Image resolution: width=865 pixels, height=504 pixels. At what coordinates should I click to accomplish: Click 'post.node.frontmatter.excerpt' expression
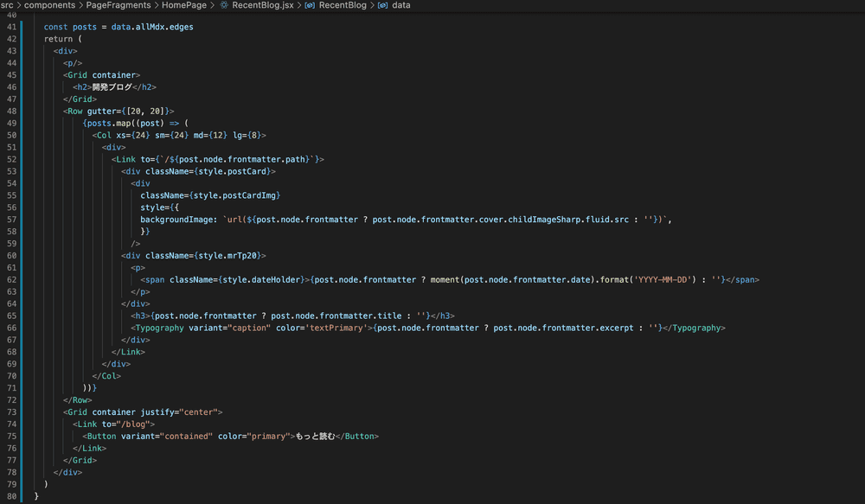click(563, 329)
